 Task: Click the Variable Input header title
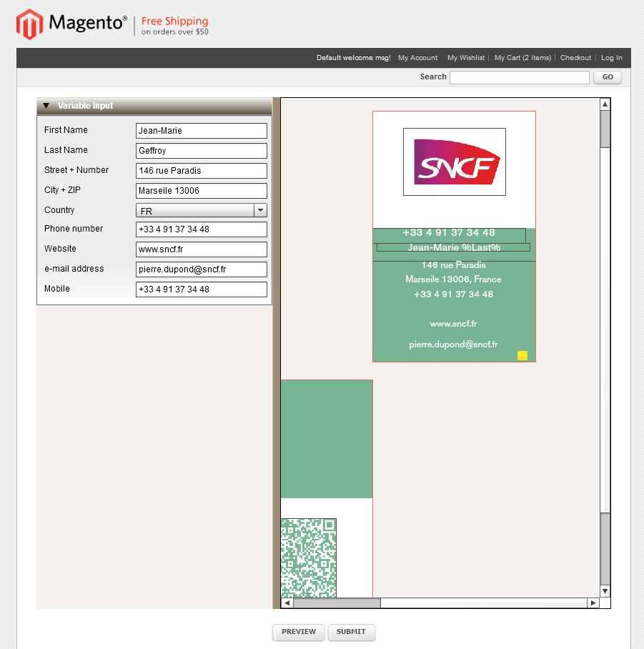click(85, 106)
